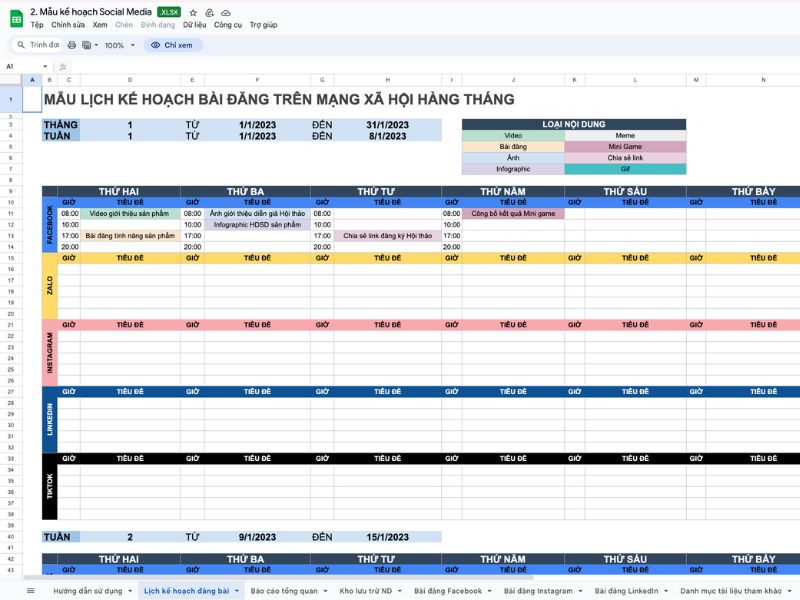This screenshot has height=600, width=800.
Task: Click the 'Chỉ xem' view-only button
Action: [173, 45]
